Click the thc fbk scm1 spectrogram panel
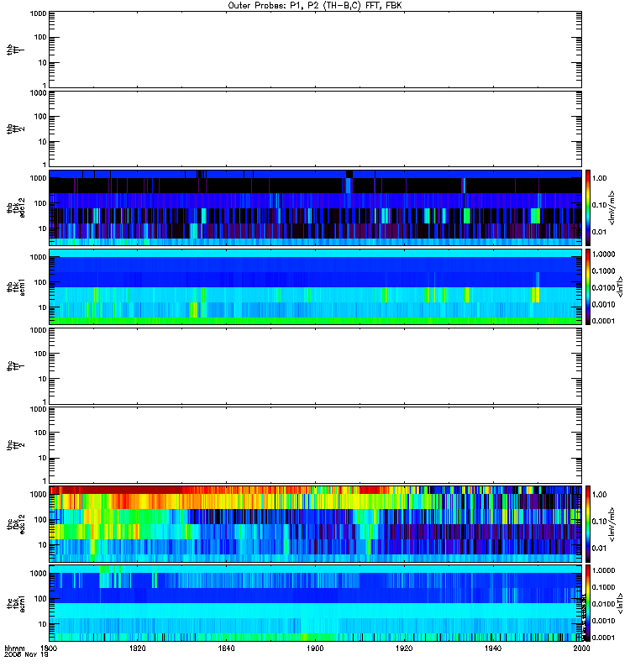This screenshot has width=630, height=672. coord(315,603)
